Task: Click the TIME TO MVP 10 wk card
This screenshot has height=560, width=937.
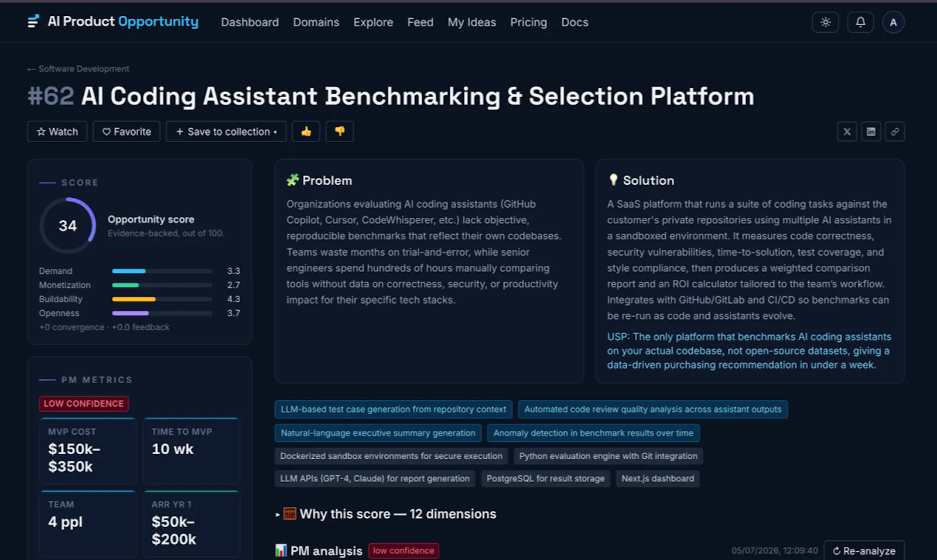Action: click(191, 451)
